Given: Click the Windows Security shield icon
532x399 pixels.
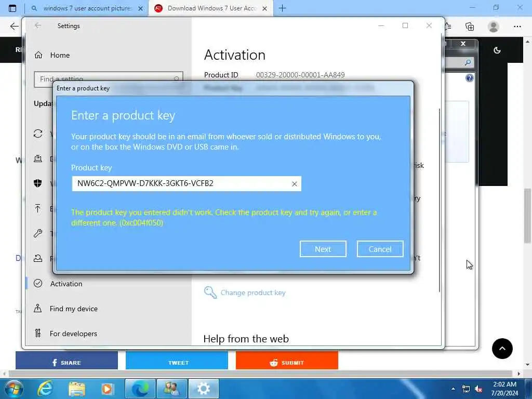Looking at the screenshot, I should coord(38,183).
